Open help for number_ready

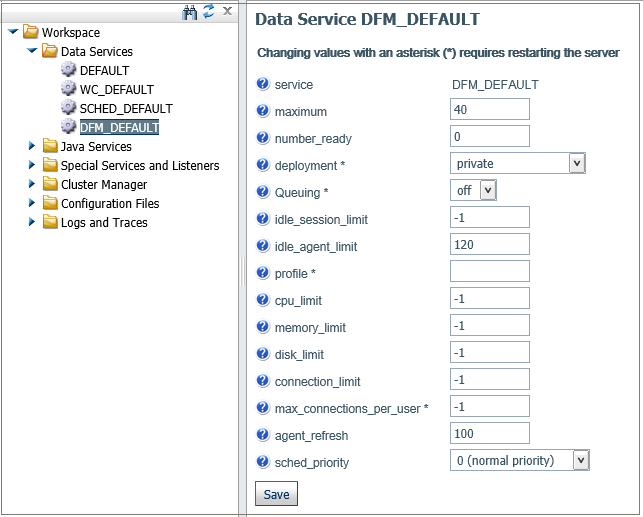tap(263, 138)
